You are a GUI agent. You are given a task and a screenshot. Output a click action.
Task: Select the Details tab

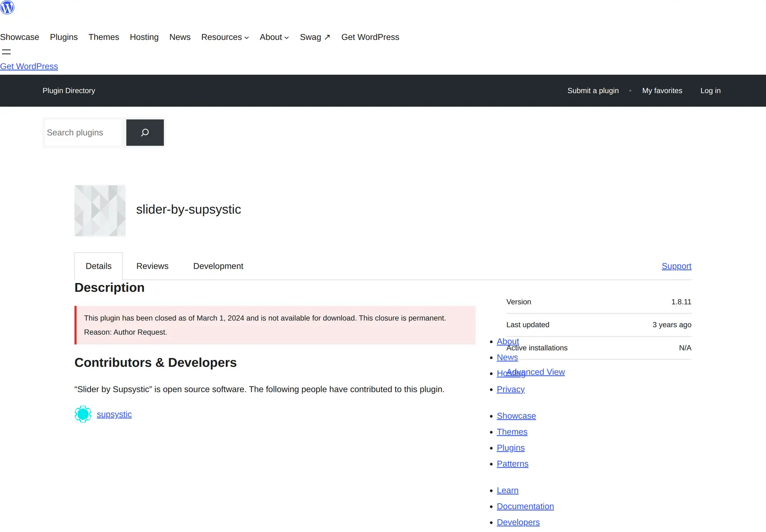99,266
